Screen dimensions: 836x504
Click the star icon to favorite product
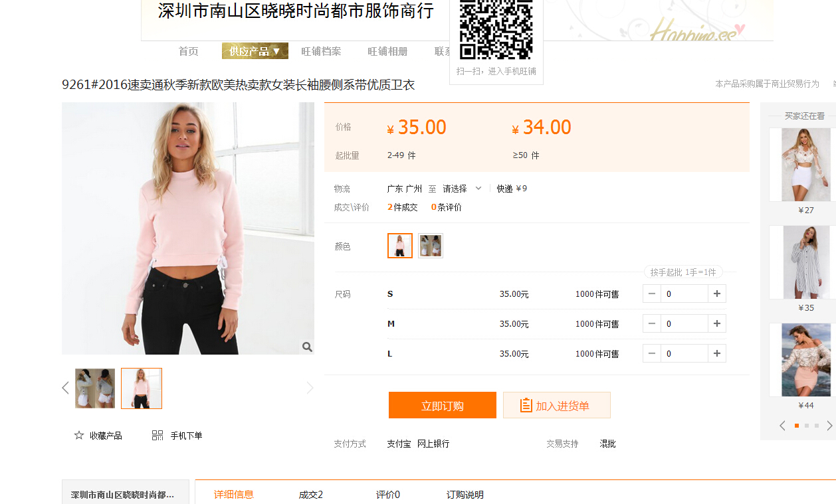pyautogui.click(x=79, y=436)
